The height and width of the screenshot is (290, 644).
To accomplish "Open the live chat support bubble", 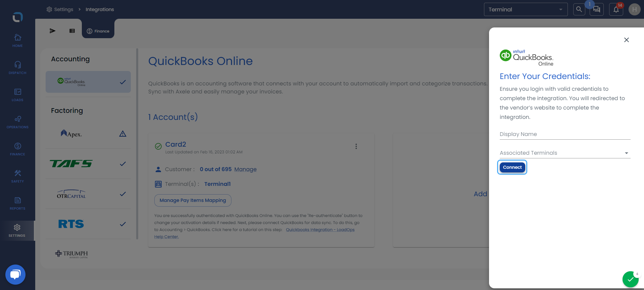I will point(15,275).
